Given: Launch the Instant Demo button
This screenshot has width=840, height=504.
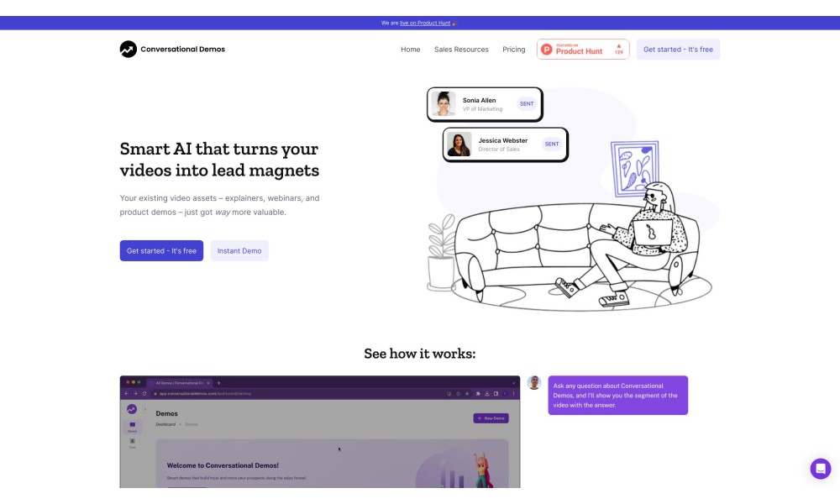Looking at the screenshot, I should pyautogui.click(x=239, y=250).
